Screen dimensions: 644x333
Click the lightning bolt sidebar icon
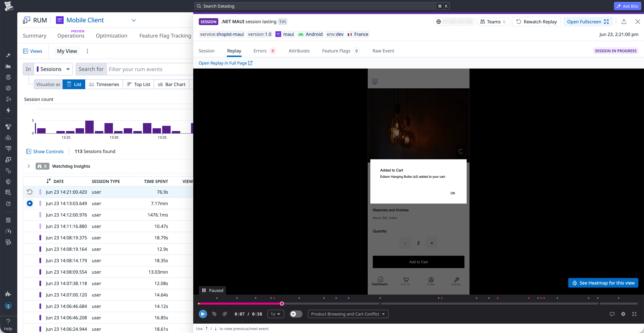8,110
